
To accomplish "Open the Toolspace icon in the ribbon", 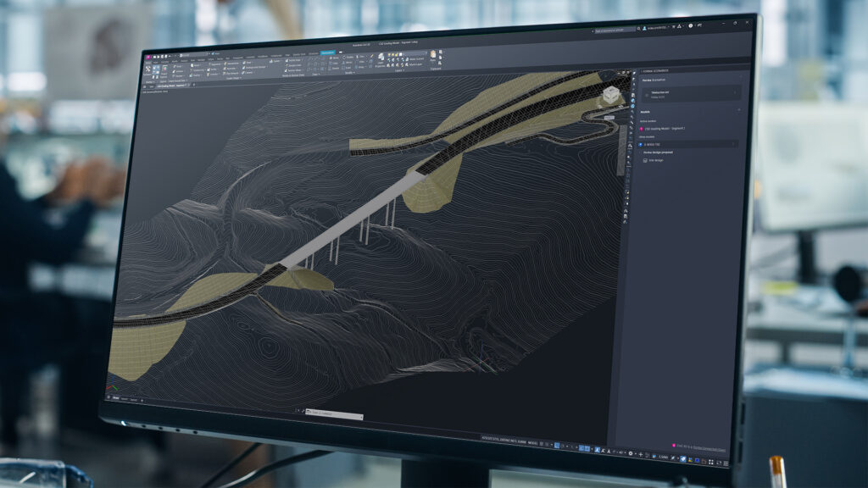I will pos(147,69).
